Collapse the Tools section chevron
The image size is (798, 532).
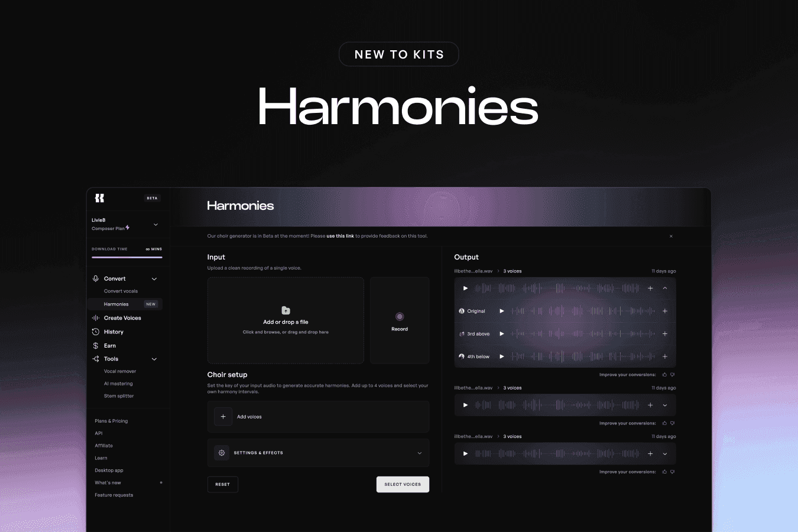tap(154, 359)
